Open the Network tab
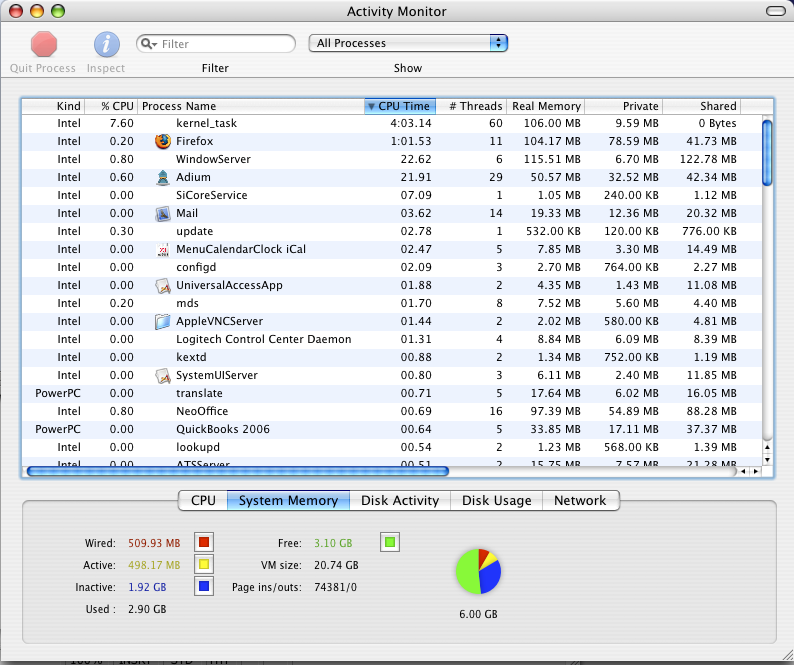Screen dimensions: 794x665 pyautogui.click(x=580, y=500)
